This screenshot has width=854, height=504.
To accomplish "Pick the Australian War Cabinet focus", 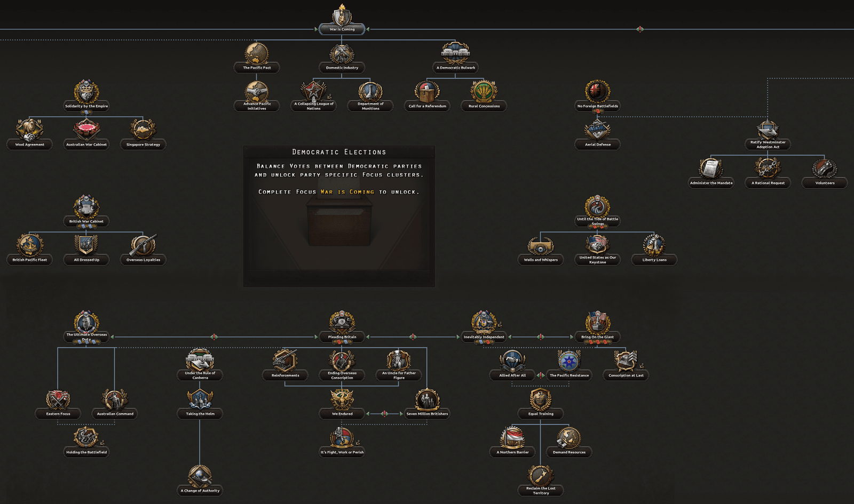I will coord(86,135).
